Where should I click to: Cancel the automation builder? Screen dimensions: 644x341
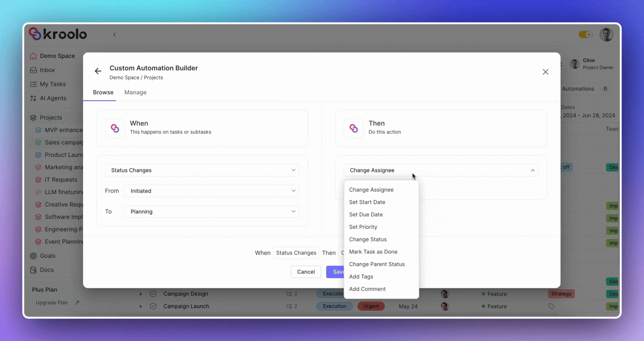[306, 272]
